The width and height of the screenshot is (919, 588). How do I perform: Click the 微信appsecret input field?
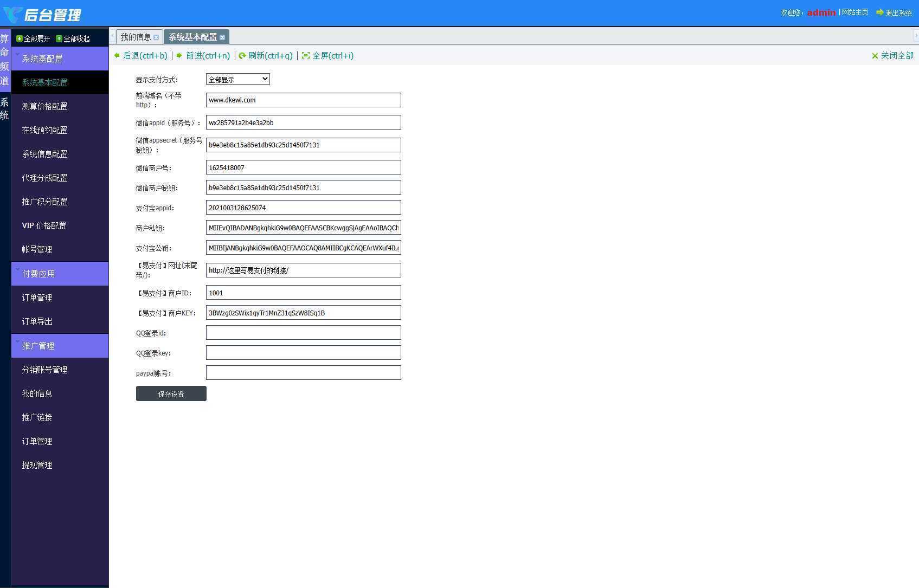pos(304,145)
